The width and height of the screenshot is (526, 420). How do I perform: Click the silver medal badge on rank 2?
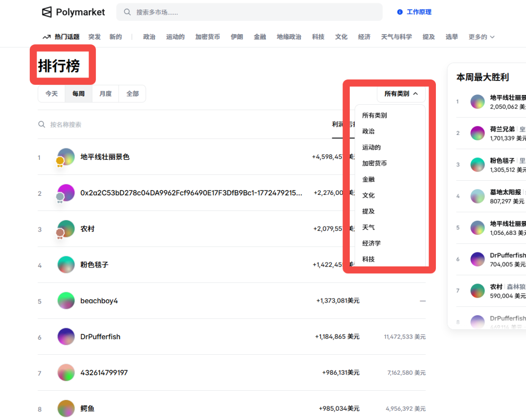pyautogui.click(x=60, y=198)
